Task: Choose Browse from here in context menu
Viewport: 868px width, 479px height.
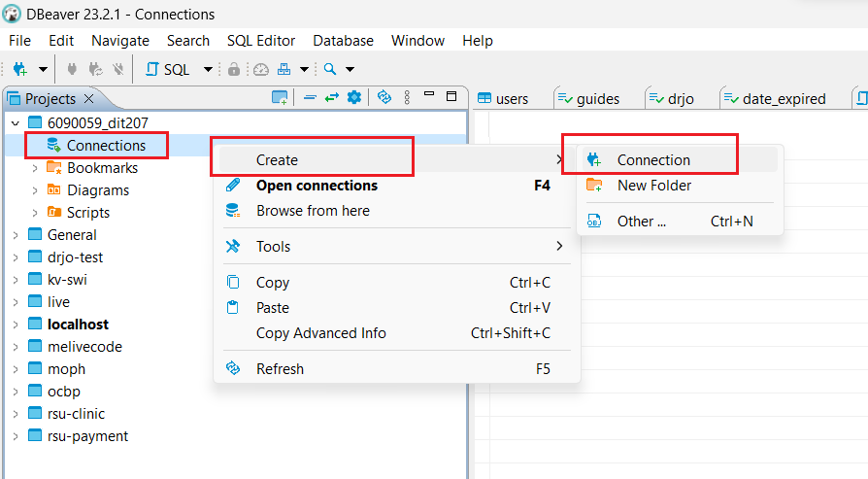Action: (x=395, y=211)
